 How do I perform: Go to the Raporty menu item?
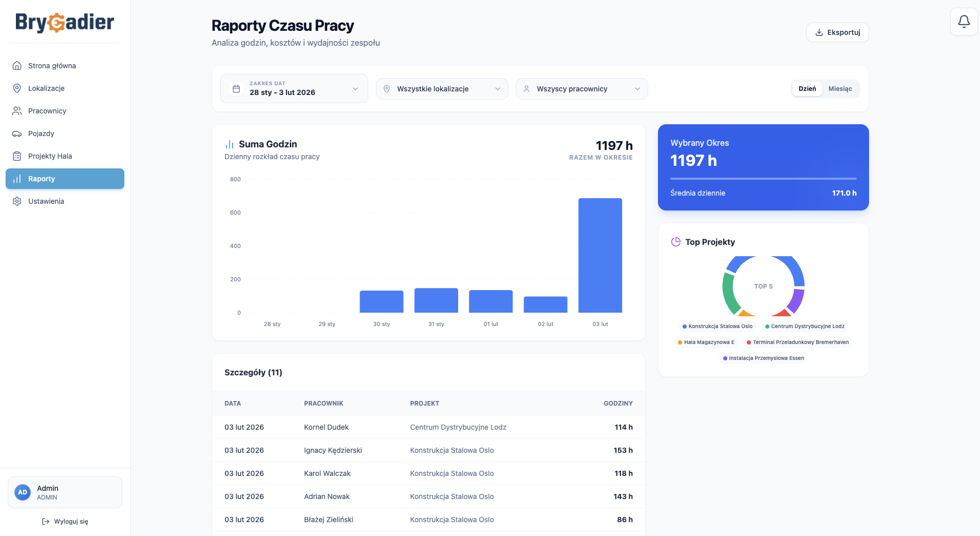tap(65, 179)
